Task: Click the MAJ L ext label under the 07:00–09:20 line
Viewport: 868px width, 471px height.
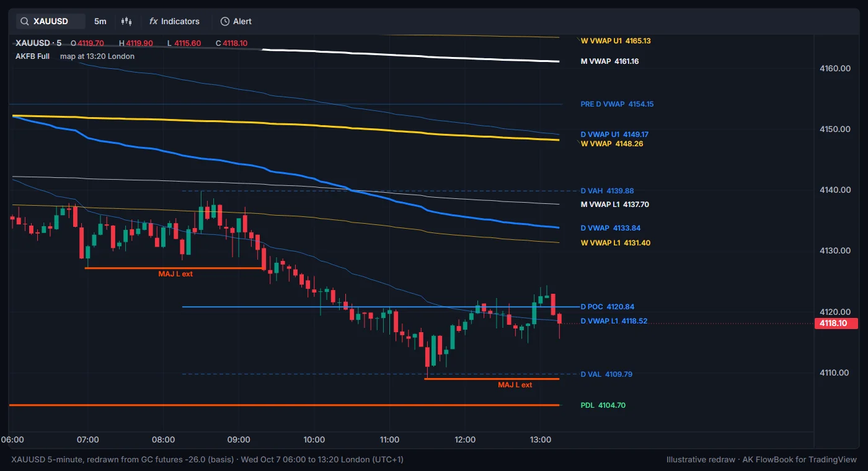Action: pos(175,274)
